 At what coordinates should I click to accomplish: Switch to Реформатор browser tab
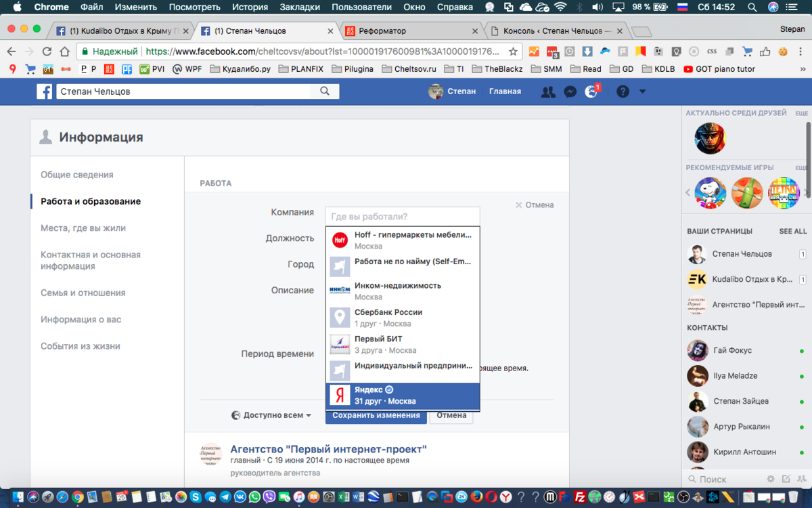tap(410, 31)
